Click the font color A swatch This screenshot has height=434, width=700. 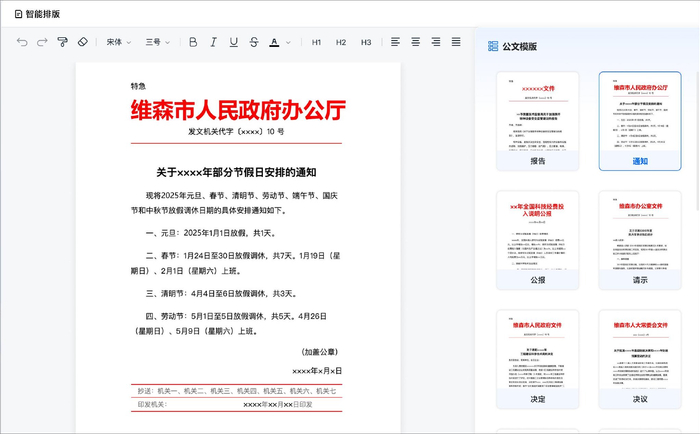click(274, 42)
